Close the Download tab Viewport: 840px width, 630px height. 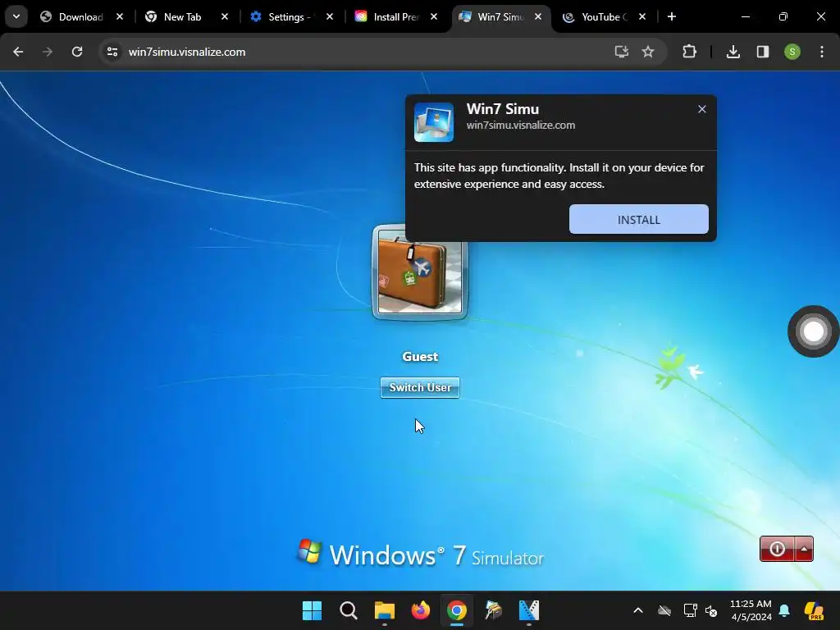point(120,16)
